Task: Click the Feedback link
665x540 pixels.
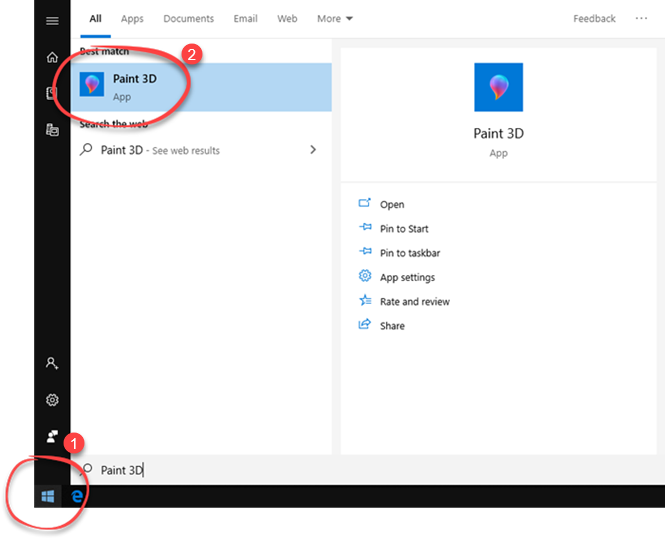Action: 594,19
